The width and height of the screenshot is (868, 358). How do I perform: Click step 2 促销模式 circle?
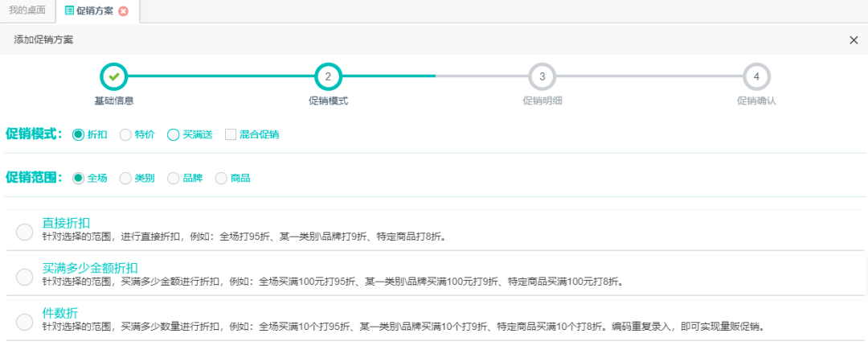click(x=328, y=76)
